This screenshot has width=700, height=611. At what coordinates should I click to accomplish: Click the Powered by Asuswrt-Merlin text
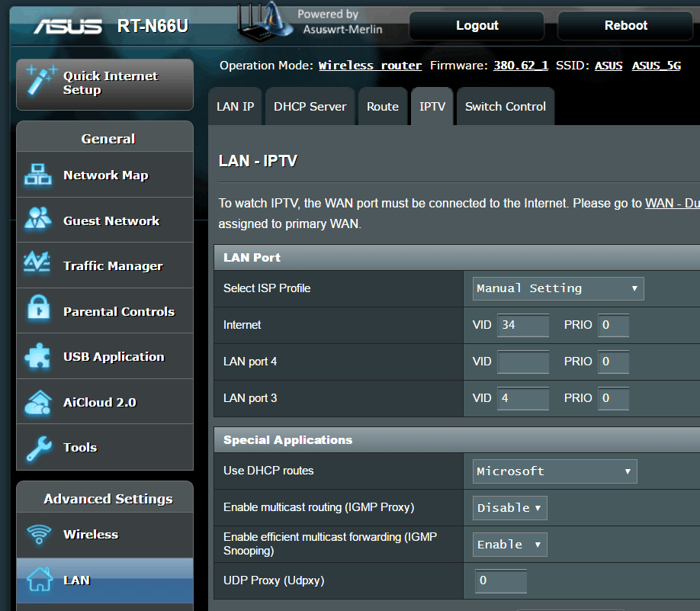click(x=340, y=21)
